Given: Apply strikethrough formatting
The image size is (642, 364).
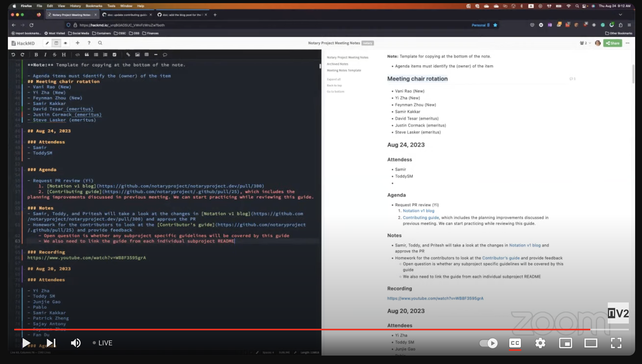Looking at the screenshot, I should 55,55.
